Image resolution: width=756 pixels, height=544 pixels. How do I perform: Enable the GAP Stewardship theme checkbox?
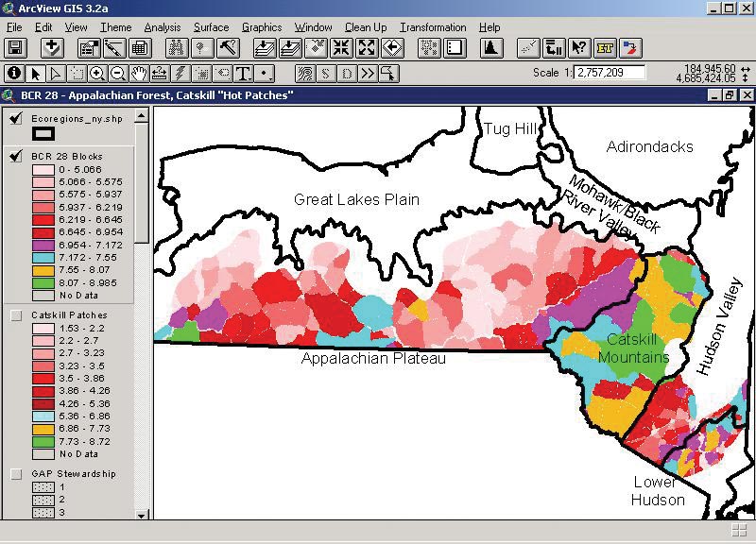pos(16,474)
